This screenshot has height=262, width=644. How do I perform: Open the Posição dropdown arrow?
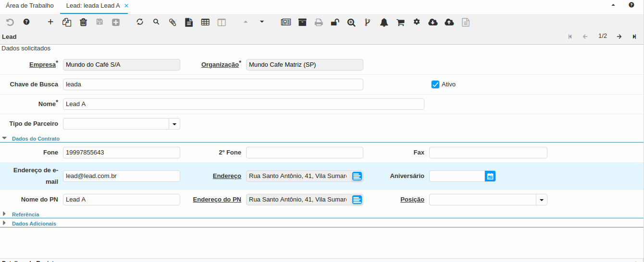542,200
